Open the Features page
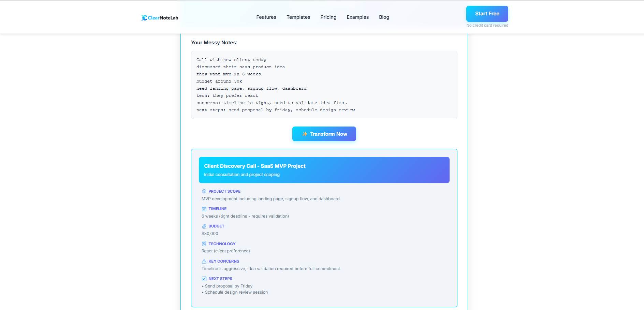The width and height of the screenshot is (644, 310). [266, 17]
